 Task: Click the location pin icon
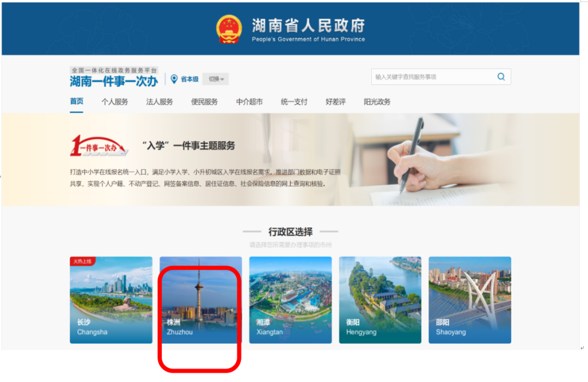(174, 79)
